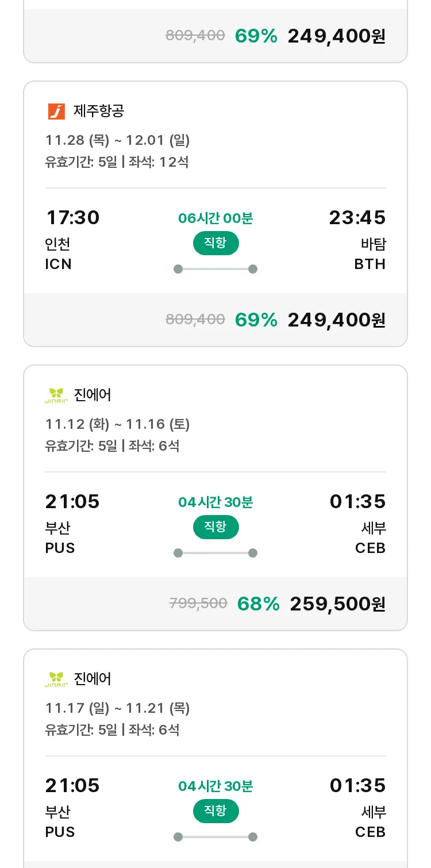This screenshot has width=431, height=868.
Task: Tap the 17:30 Incheon departure time
Action: click(x=72, y=218)
